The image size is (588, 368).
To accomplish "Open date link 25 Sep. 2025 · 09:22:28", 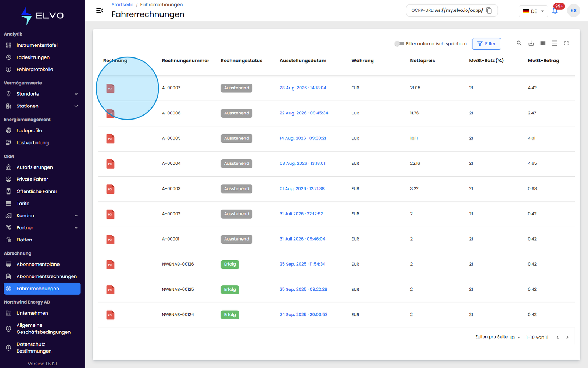I will tap(303, 290).
